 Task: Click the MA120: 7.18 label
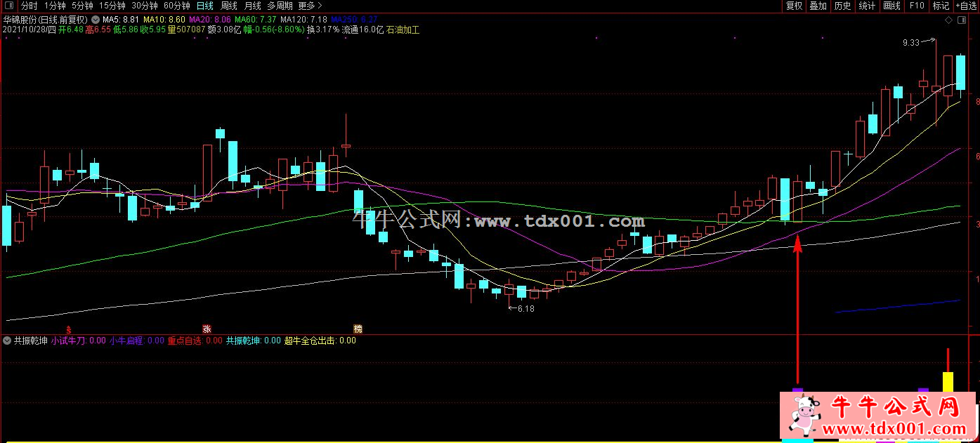pos(303,20)
